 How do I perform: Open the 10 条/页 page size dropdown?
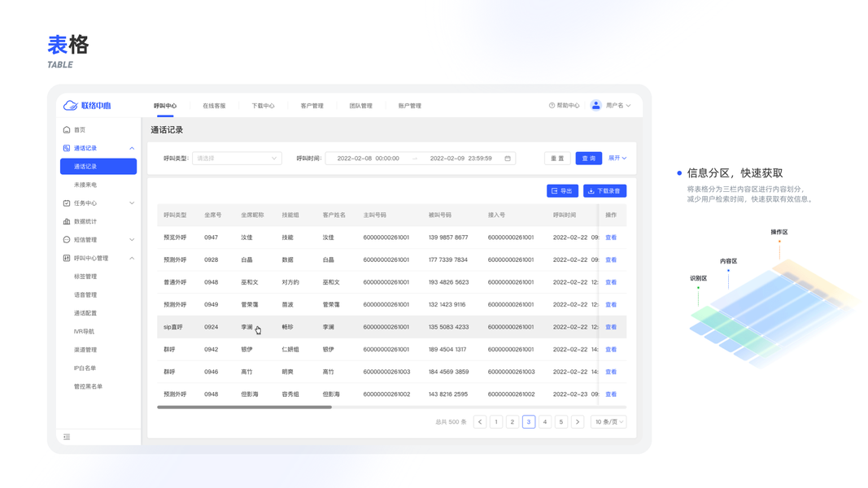click(608, 421)
